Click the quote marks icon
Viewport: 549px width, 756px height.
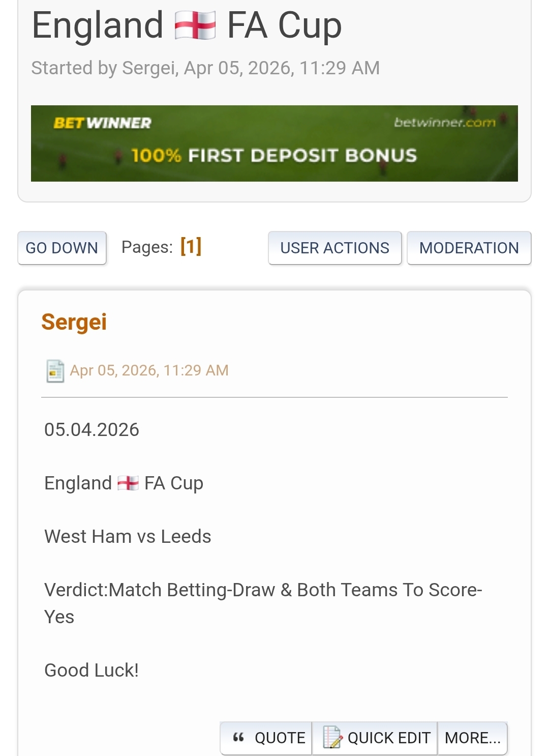pos(238,737)
